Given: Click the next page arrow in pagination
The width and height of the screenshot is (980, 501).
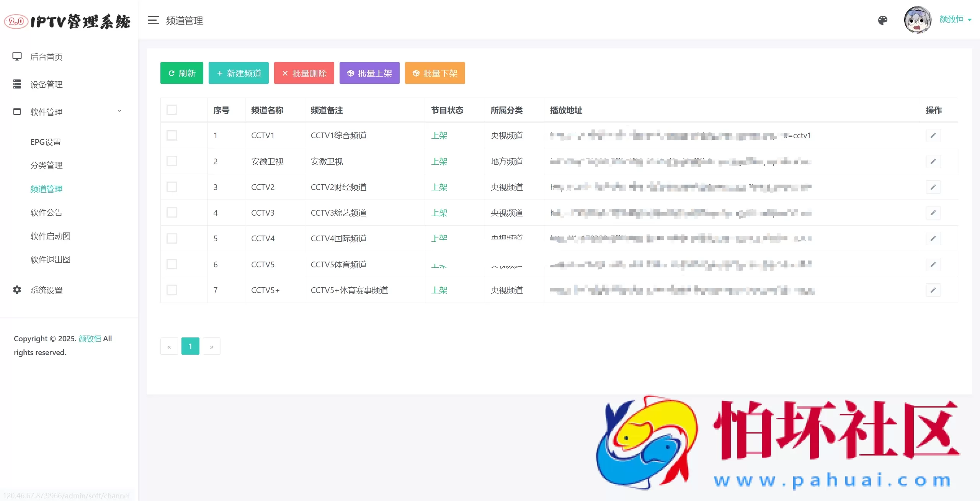Looking at the screenshot, I should click(x=212, y=346).
